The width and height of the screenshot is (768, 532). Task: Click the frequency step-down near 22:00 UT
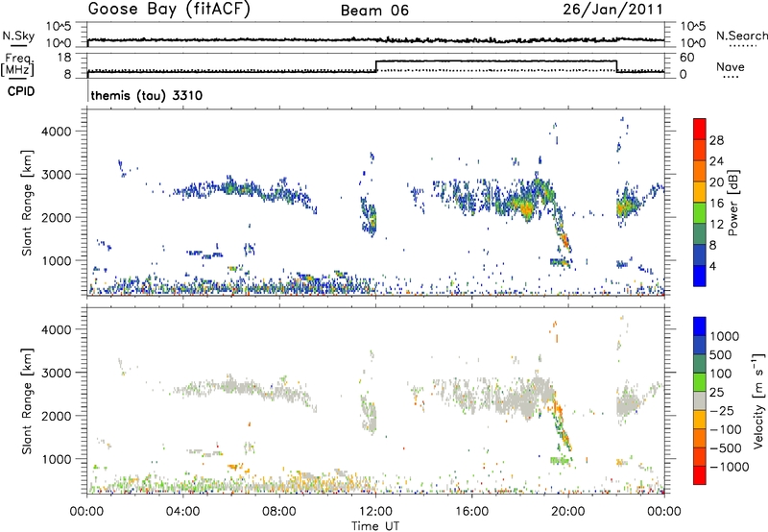point(616,66)
